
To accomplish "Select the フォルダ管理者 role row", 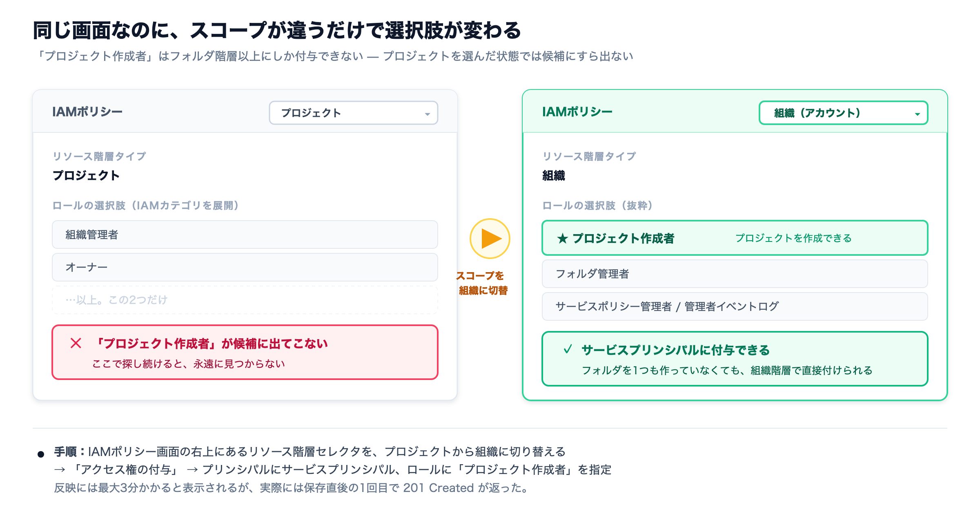I will pos(735,274).
